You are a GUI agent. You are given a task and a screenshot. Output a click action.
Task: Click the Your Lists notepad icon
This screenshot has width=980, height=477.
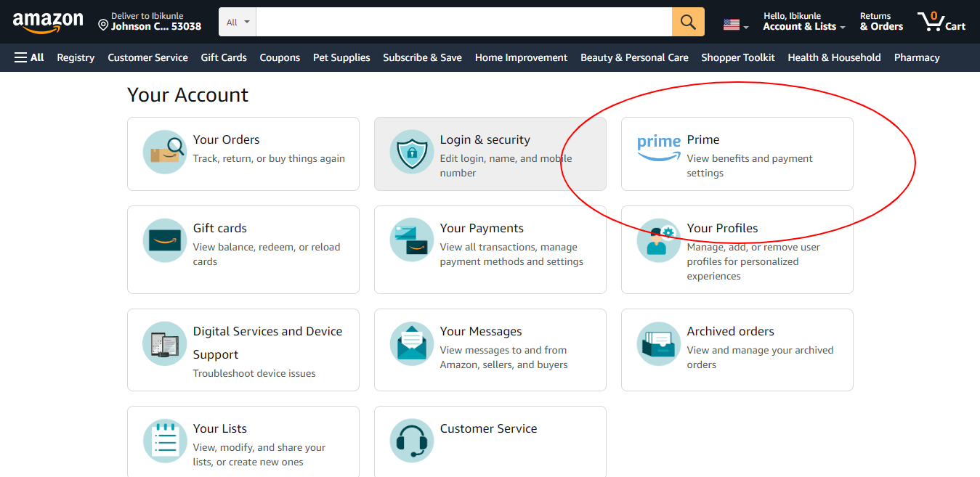point(165,441)
